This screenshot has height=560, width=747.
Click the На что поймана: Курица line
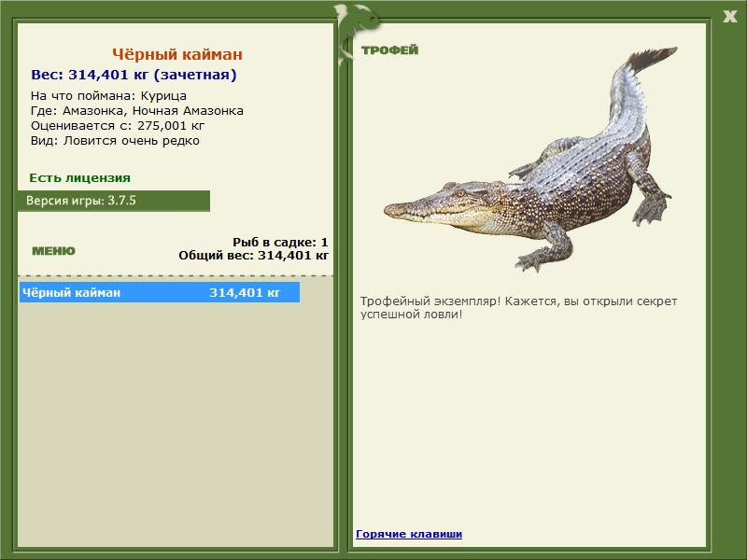click(x=108, y=96)
